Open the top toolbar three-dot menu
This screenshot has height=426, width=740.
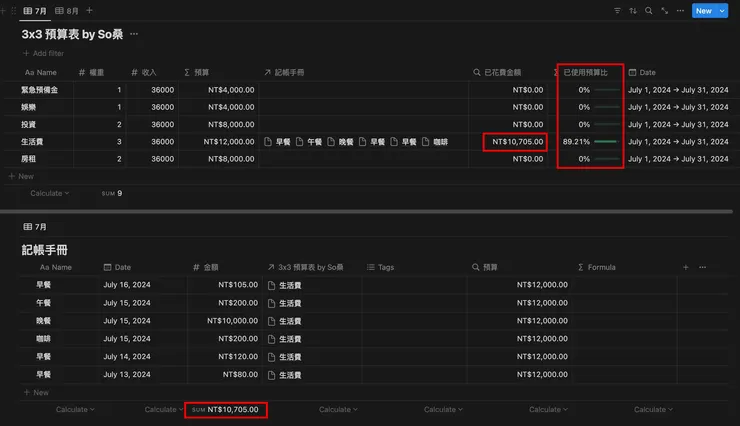(680, 10)
